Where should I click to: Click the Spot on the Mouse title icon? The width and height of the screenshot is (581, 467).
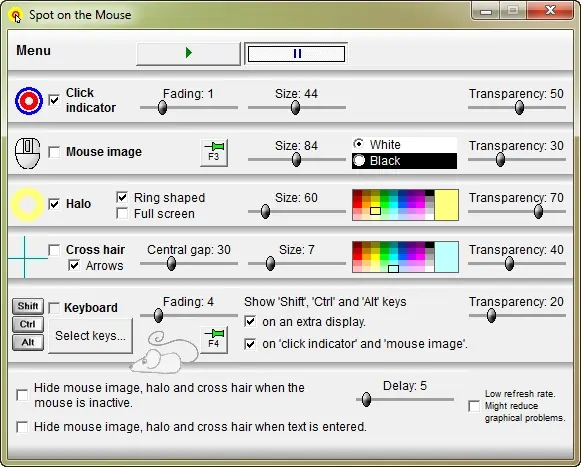point(16,16)
